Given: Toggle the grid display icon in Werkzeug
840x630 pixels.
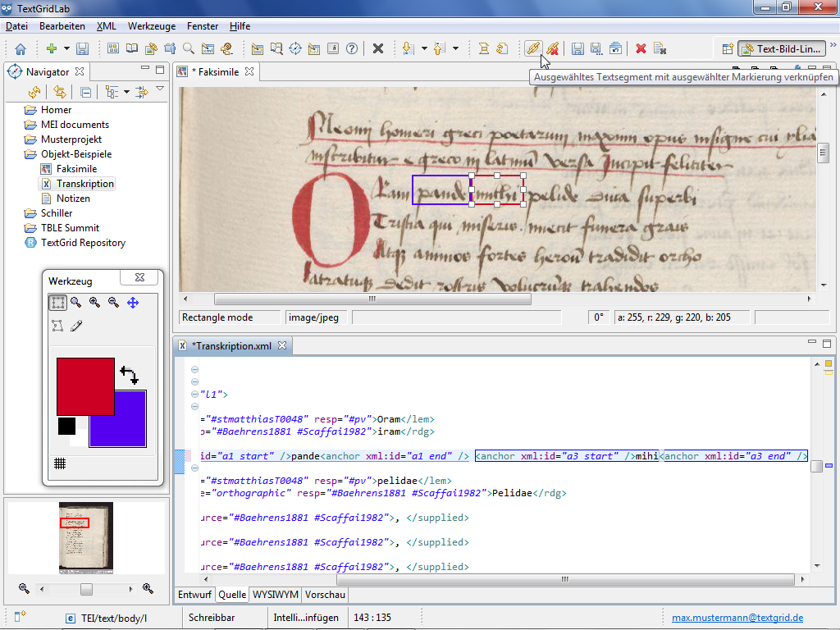Looking at the screenshot, I should tap(60, 463).
